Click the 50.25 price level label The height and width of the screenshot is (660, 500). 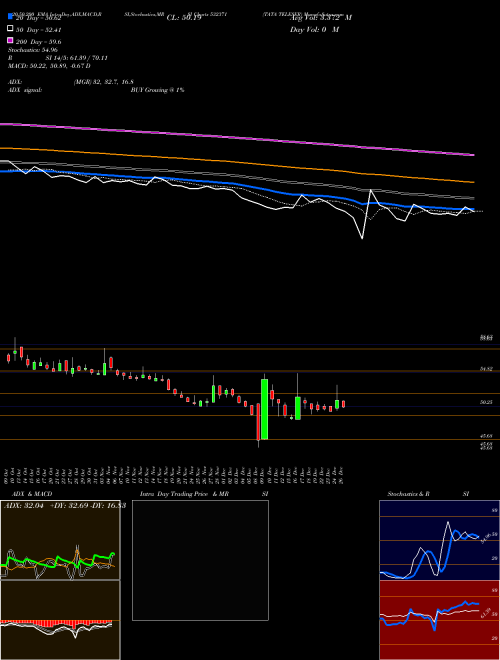[x=486, y=402]
